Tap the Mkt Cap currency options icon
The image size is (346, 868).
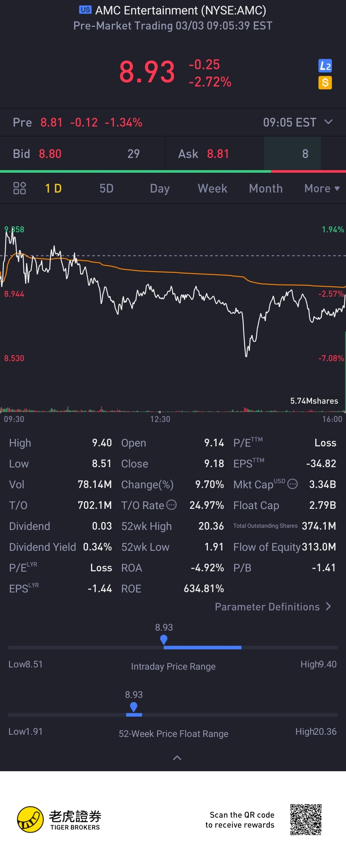(x=292, y=484)
